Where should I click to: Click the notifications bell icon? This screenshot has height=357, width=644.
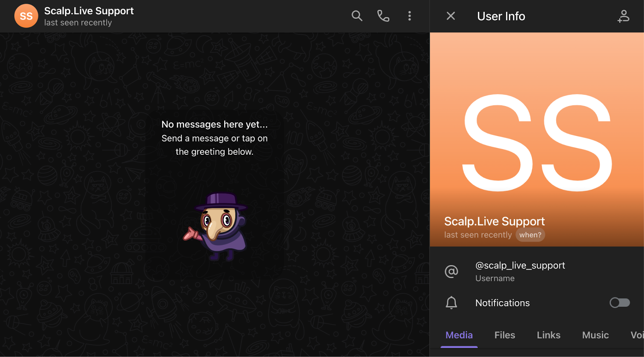pos(451,303)
